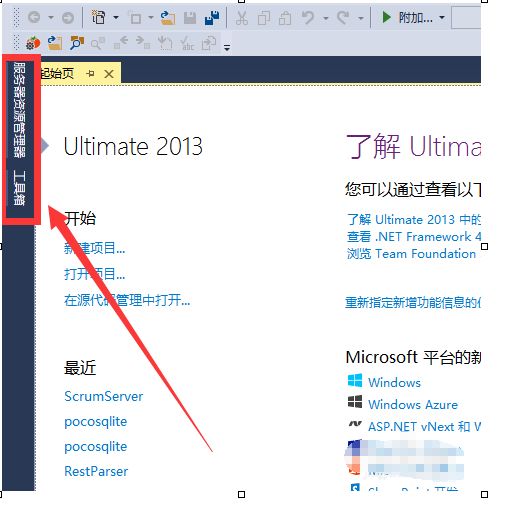Click the green Start play icon

point(386,17)
